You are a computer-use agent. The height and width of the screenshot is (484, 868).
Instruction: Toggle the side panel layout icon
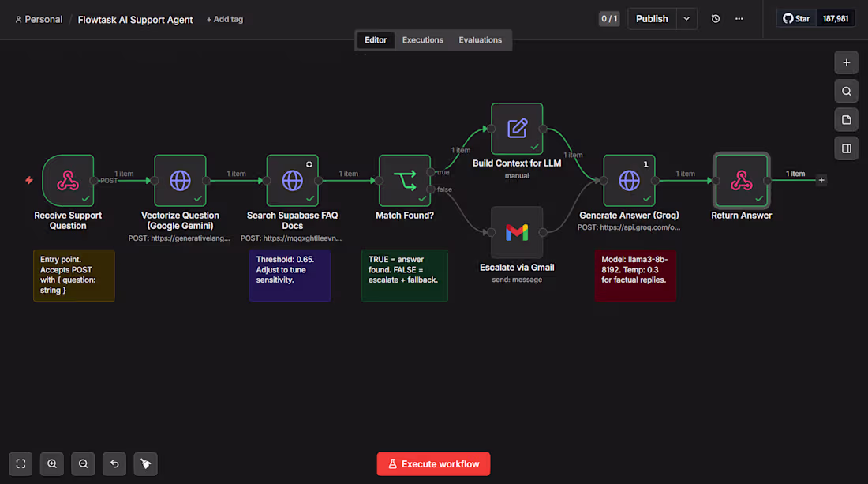(x=847, y=148)
